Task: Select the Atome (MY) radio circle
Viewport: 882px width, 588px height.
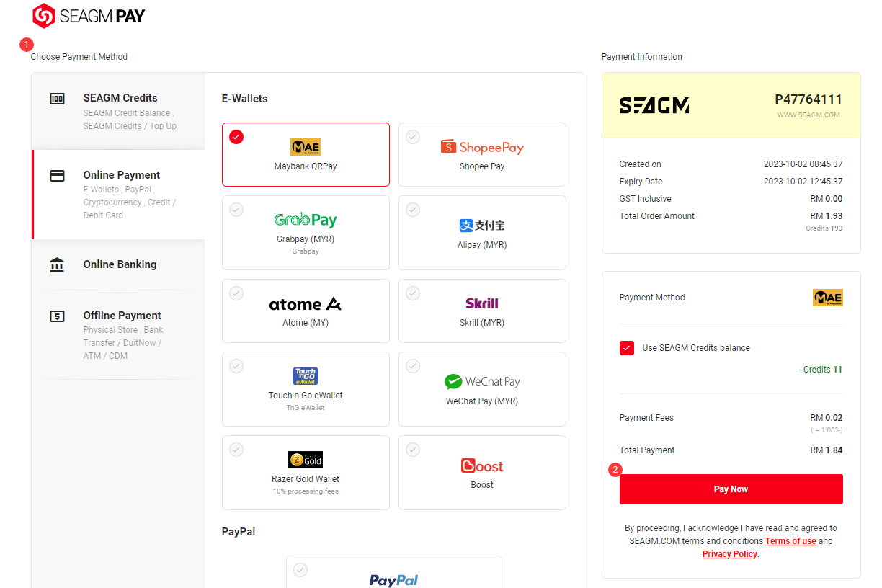Action: pyautogui.click(x=236, y=293)
